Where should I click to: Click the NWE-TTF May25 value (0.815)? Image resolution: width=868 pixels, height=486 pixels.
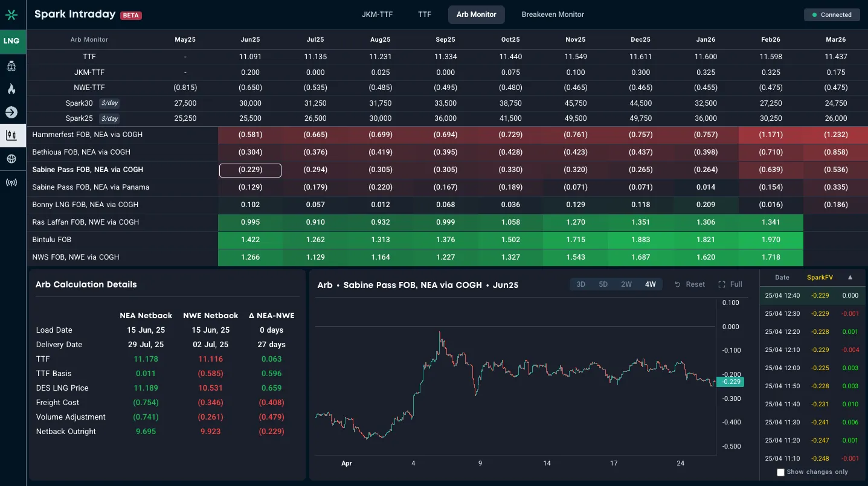(x=185, y=88)
